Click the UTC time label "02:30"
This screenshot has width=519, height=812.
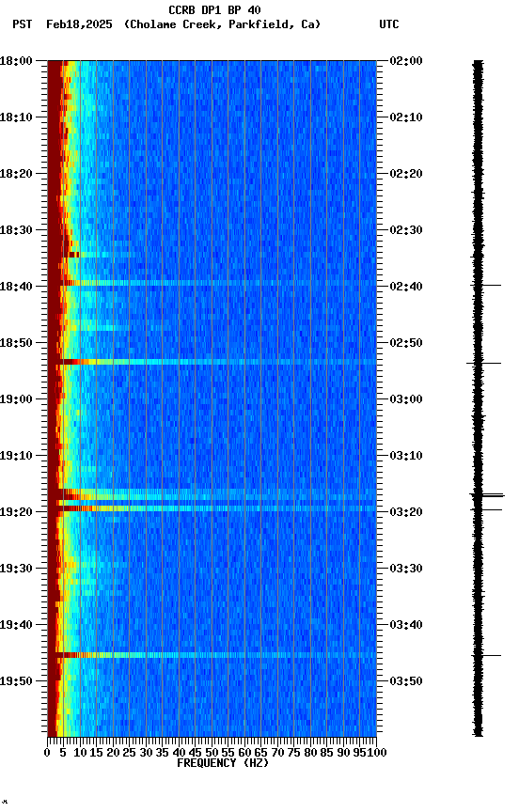406,230
